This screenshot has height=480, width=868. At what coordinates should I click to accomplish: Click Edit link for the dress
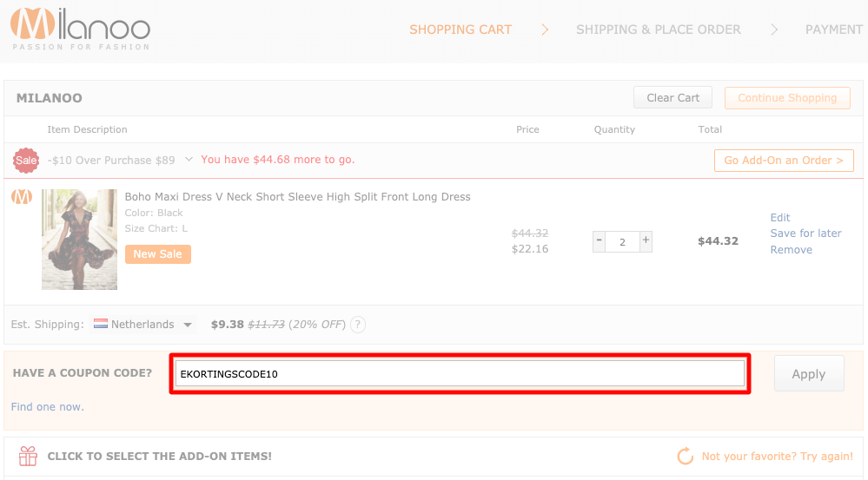point(780,217)
